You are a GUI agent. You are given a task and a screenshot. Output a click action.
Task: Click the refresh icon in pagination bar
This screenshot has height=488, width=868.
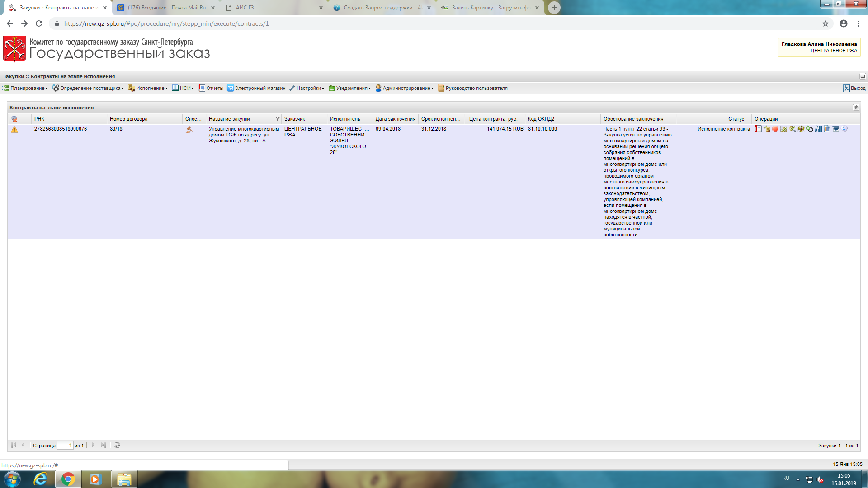tap(117, 445)
